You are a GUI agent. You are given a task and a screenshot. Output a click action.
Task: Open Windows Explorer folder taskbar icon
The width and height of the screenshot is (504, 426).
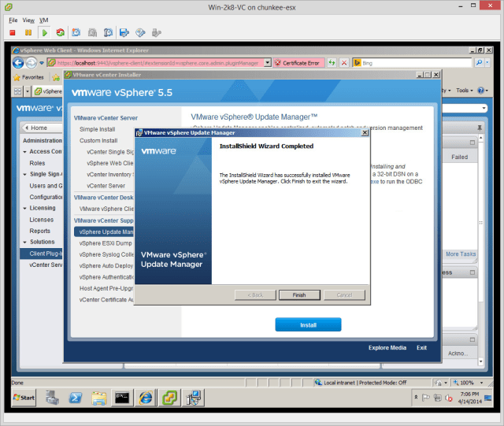(x=99, y=398)
